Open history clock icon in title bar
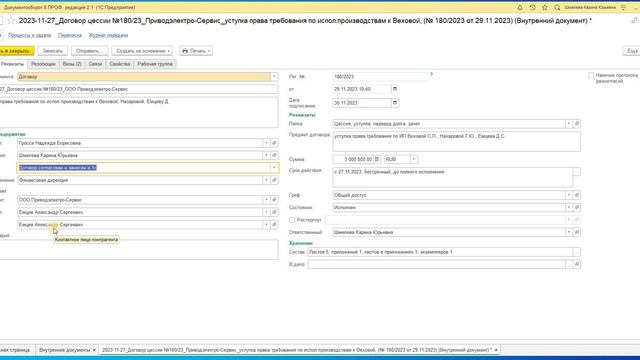640x360 pixels. point(532,7)
